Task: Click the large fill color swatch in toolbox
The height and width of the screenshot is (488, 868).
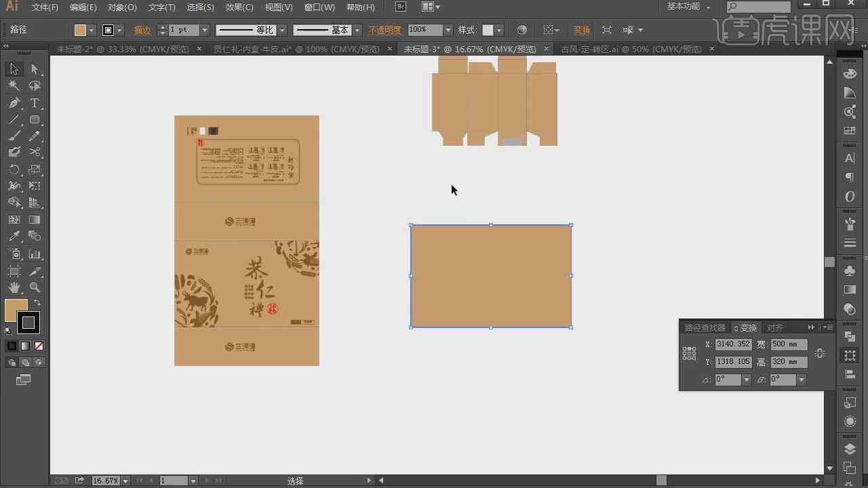Action: pyautogui.click(x=16, y=310)
